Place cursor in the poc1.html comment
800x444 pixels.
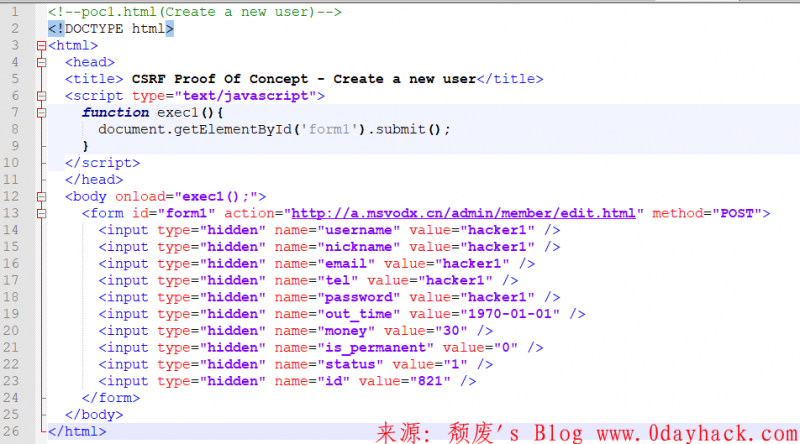195,12
